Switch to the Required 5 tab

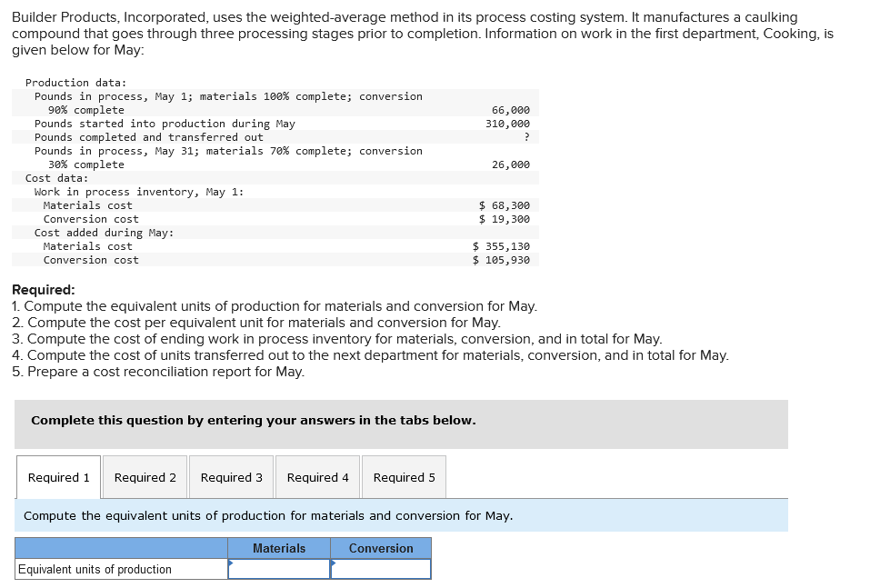point(403,476)
